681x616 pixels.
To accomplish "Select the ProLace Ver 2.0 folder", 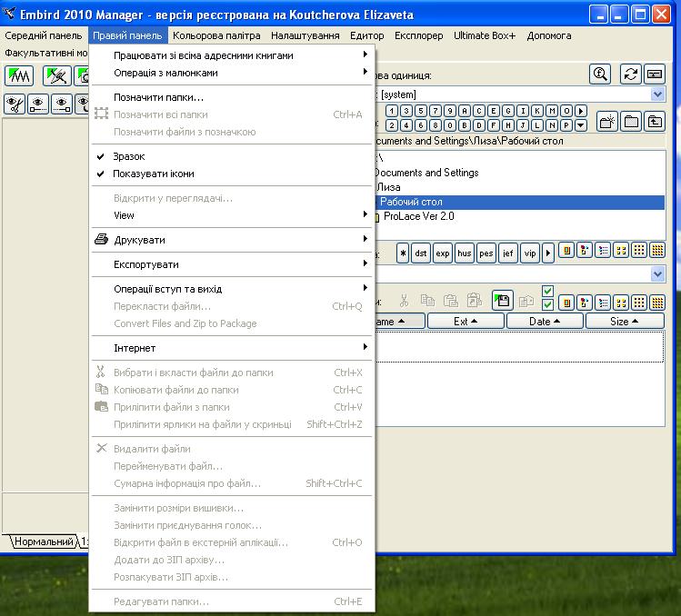I will 418,216.
